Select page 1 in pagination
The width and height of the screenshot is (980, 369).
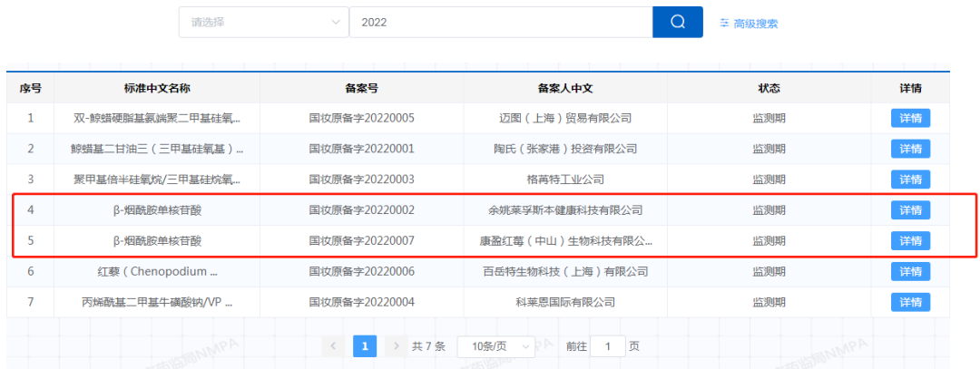[364, 345]
